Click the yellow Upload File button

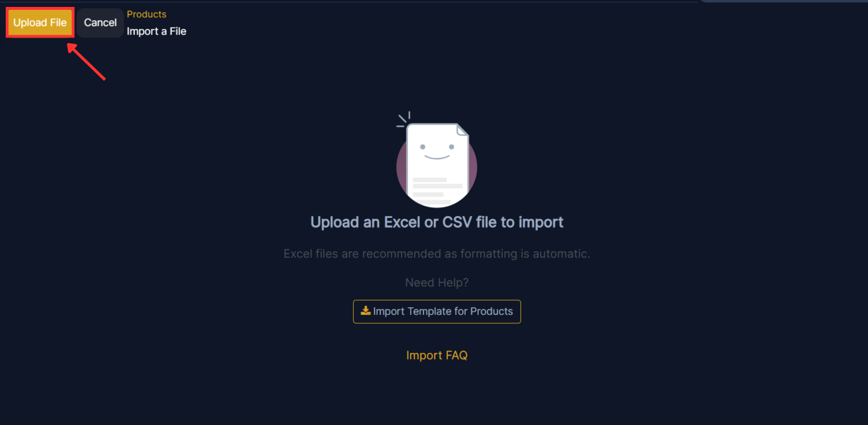(40, 23)
